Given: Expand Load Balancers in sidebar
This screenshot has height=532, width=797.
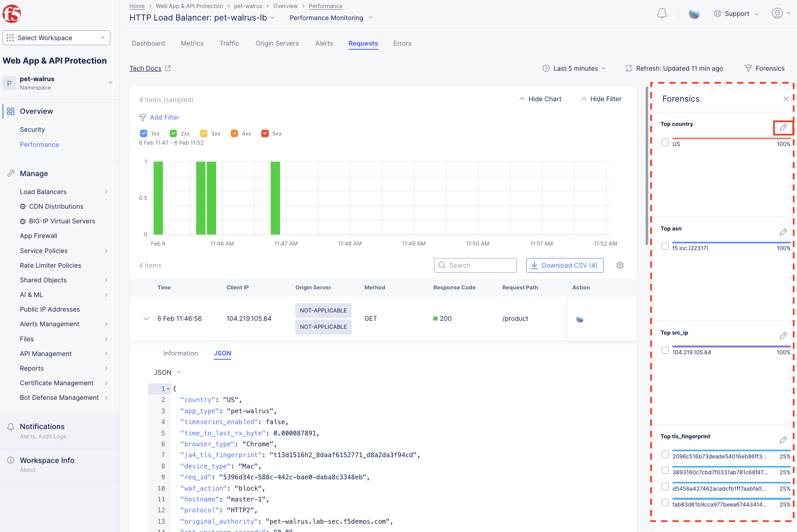Looking at the screenshot, I should coord(64,192).
